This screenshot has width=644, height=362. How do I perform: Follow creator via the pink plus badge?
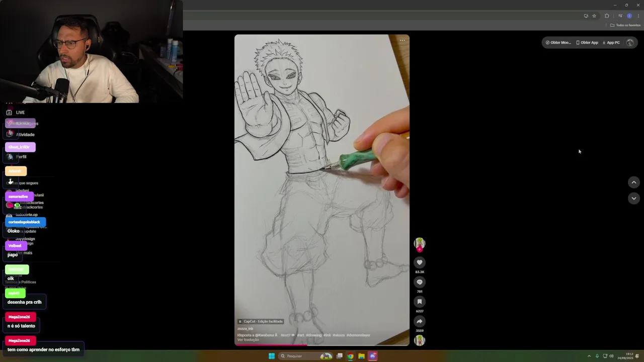pos(420,249)
